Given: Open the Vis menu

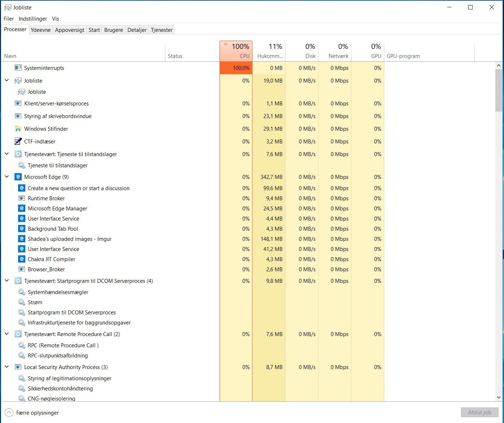Looking at the screenshot, I should (55, 18).
